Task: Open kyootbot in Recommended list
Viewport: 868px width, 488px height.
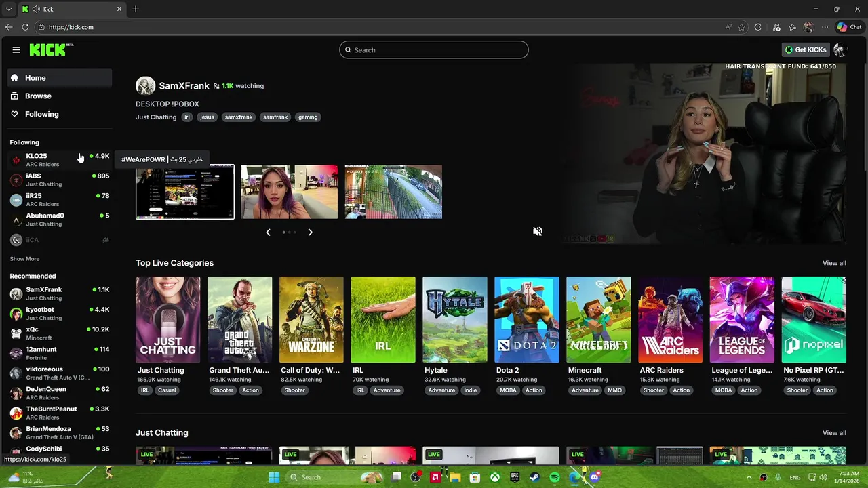Action: tap(60, 313)
